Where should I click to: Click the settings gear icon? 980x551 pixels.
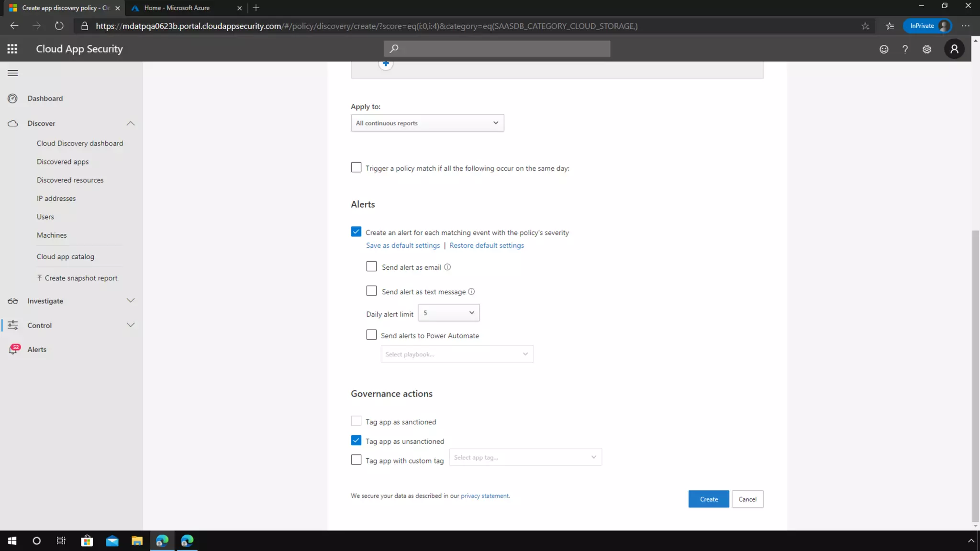point(927,49)
